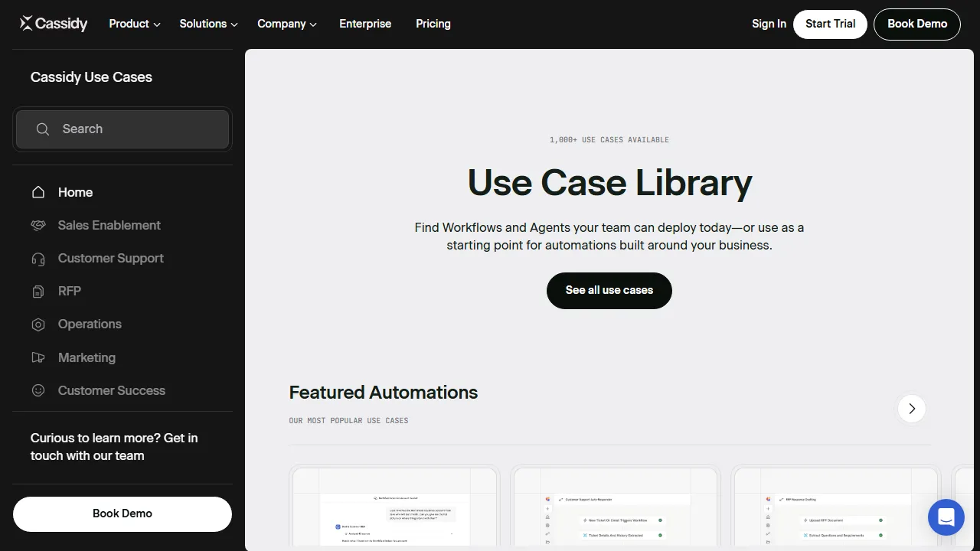This screenshot has width=980, height=551.
Task: Expand the Product menu
Action: point(135,24)
